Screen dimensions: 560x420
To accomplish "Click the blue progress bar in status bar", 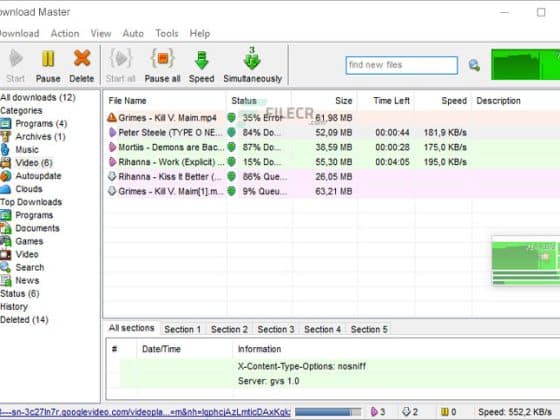I will coord(328,412).
